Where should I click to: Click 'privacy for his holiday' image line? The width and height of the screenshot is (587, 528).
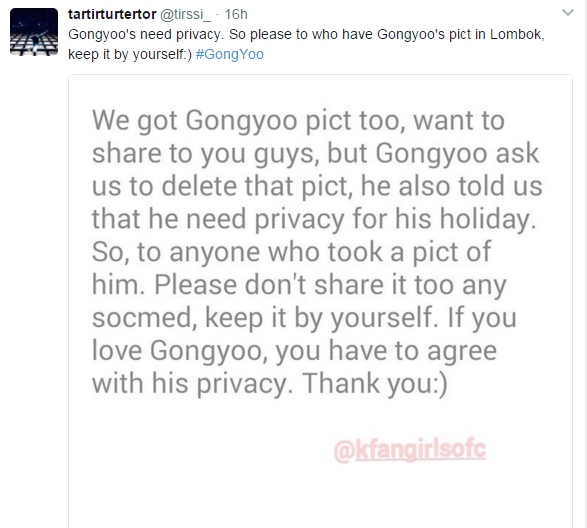point(395,219)
